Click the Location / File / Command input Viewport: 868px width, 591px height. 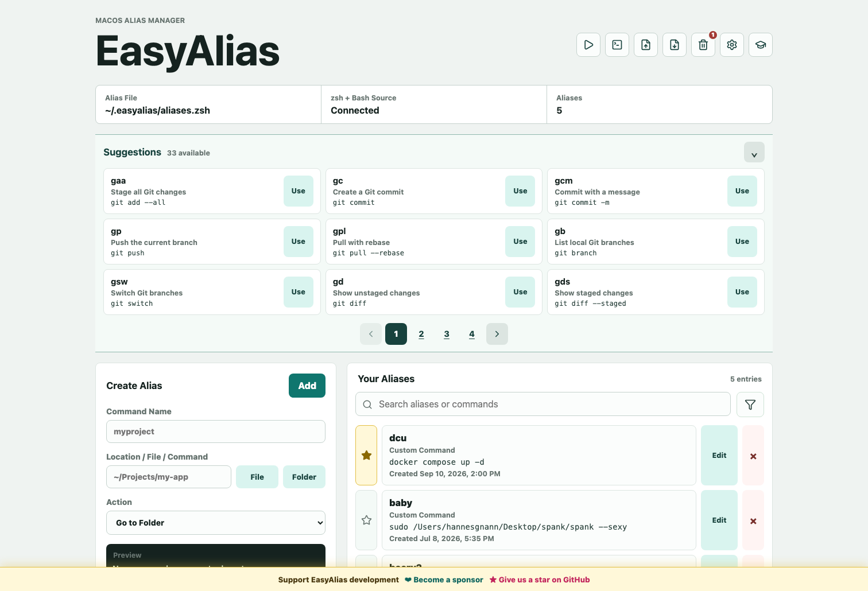(x=169, y=477)
